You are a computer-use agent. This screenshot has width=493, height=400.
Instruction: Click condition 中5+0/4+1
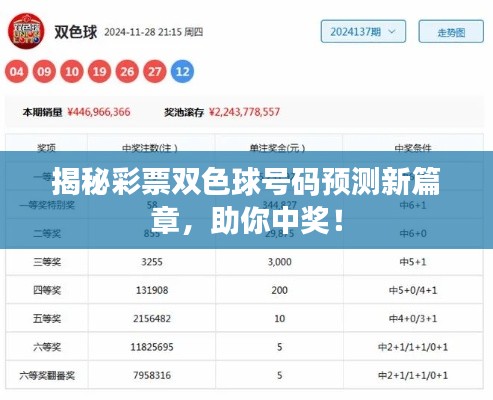click(x=413, y=290)
